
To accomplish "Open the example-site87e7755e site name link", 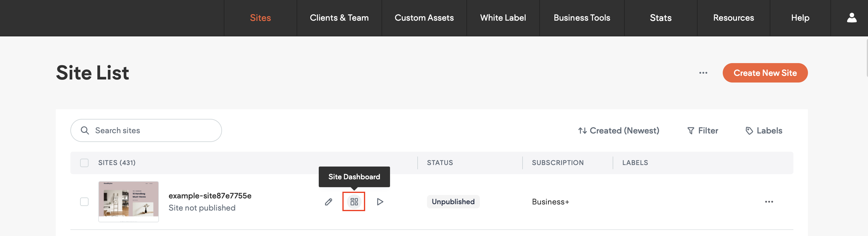I will tap(210, 196).
